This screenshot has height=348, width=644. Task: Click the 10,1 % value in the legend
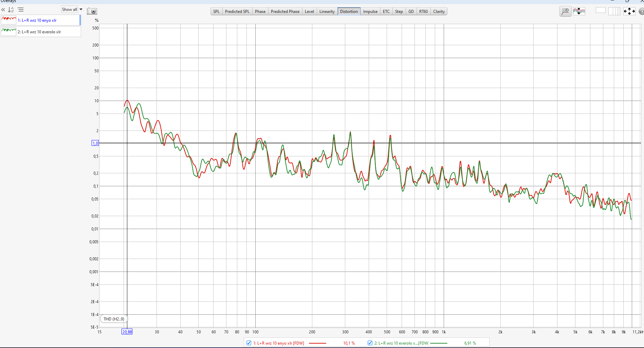tap(349, 343)
